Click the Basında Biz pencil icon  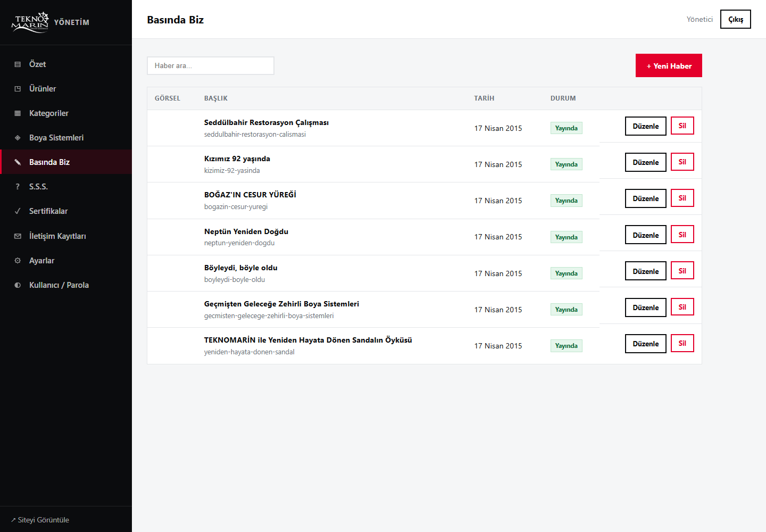tap(18, 162)
